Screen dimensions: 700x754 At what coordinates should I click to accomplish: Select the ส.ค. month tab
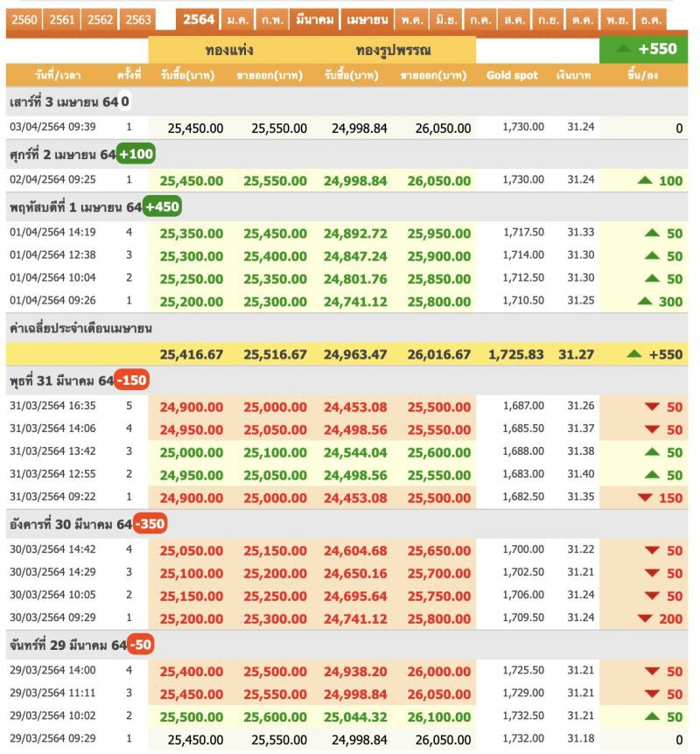(x=514, y=20)
